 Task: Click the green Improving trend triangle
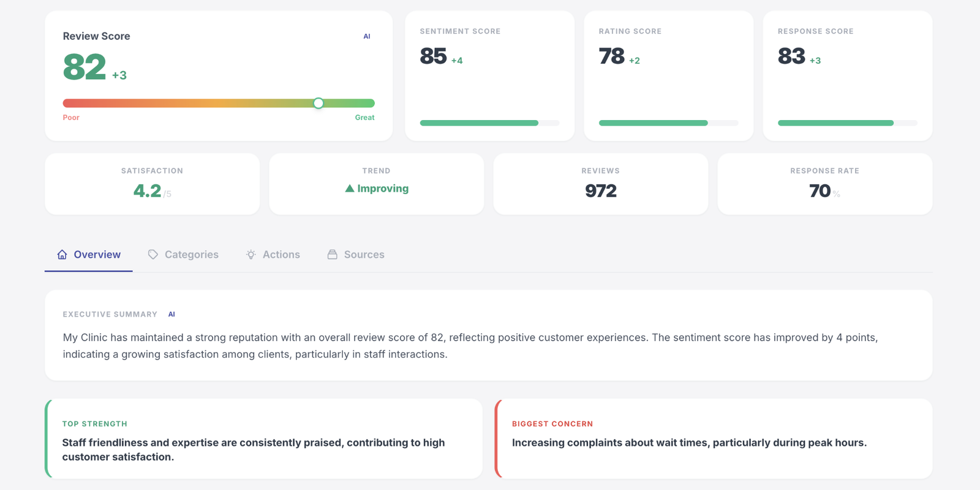(x=350, y=189)
